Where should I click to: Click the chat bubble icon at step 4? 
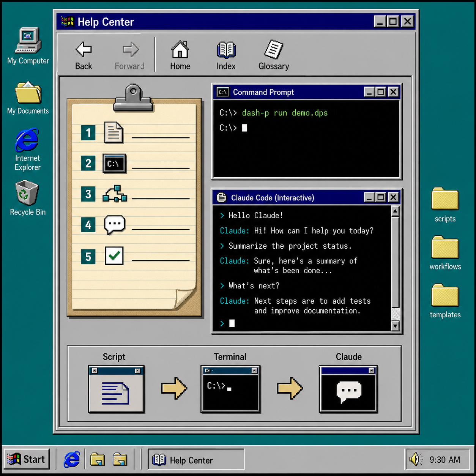[115, 225]
